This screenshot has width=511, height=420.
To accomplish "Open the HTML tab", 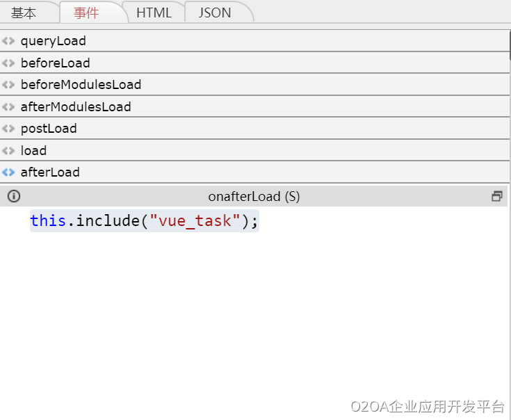I will pos(154,13).
